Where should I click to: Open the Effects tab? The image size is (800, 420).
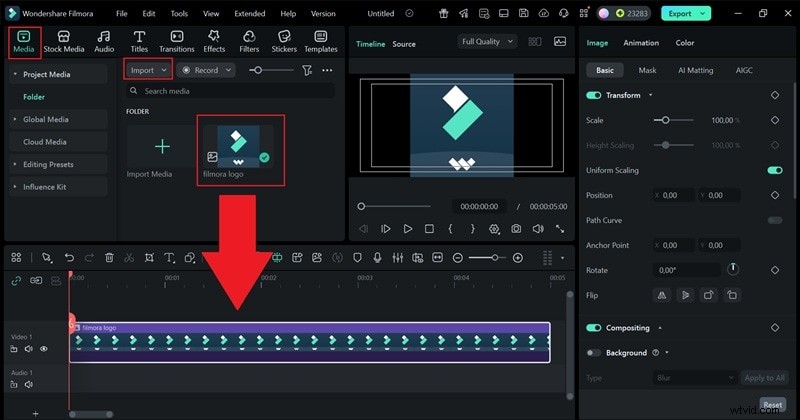pos(214,42)
